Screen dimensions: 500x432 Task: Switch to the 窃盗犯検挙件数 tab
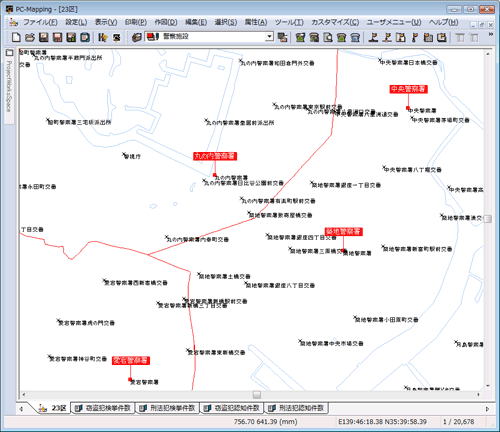[x=103, y=408]
